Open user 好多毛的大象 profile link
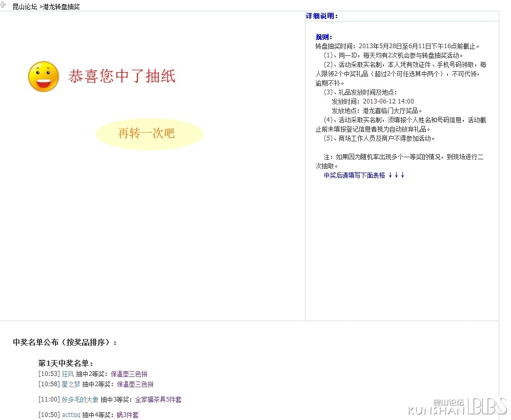The image size is (511, 420). (80, 400)
